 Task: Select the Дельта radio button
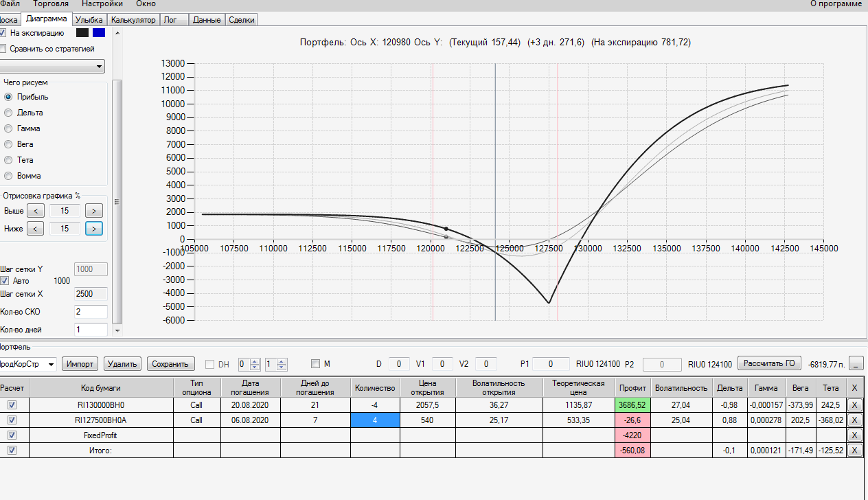click(8, 113)
